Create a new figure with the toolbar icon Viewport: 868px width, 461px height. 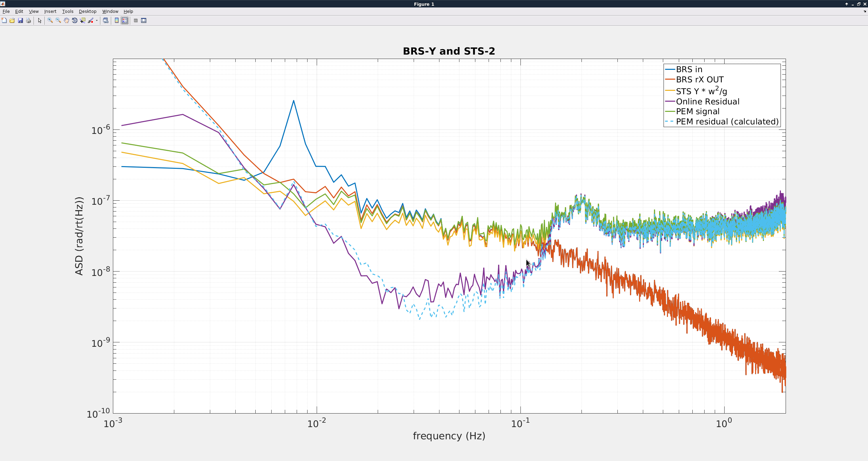point(4,21)
